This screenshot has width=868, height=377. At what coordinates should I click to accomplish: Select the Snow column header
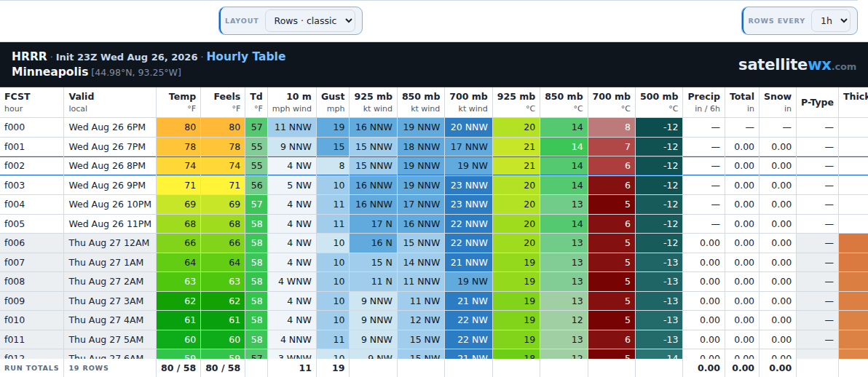pos(777,103)
